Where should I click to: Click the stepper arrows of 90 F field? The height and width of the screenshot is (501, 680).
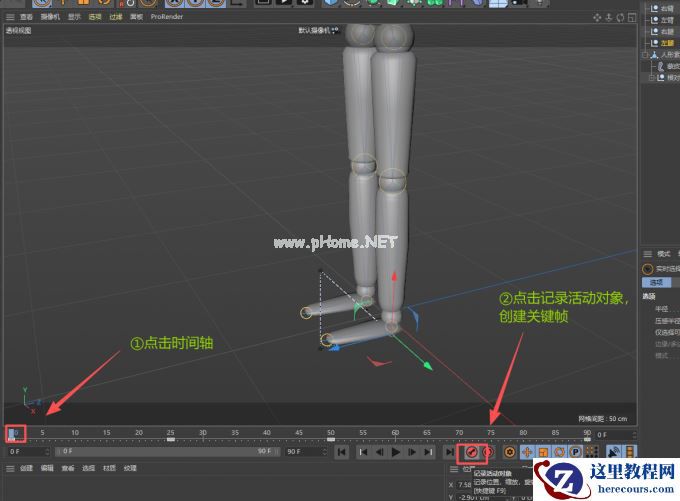click(324, 452)
